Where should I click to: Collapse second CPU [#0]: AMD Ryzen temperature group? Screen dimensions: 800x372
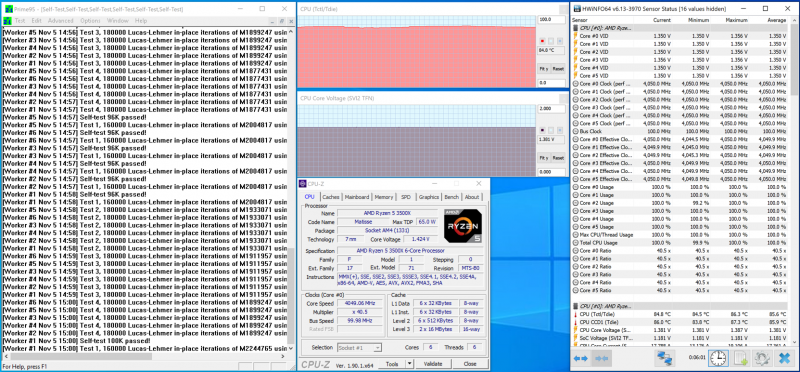tap(576, 306)
